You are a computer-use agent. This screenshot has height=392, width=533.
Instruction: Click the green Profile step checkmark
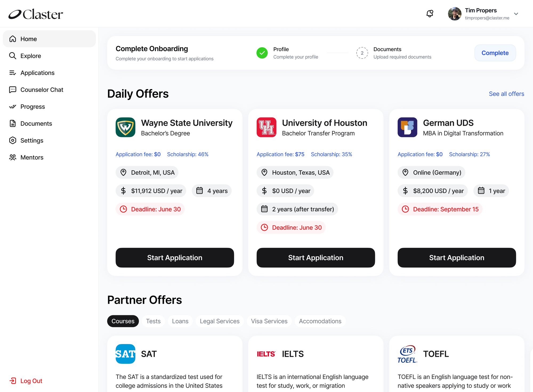point(262,53)
